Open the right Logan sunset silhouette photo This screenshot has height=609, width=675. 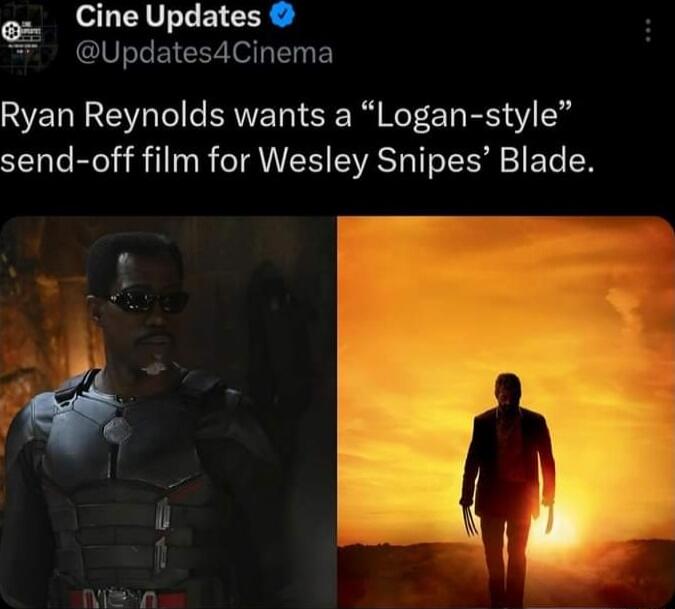[x=506, y=412]
